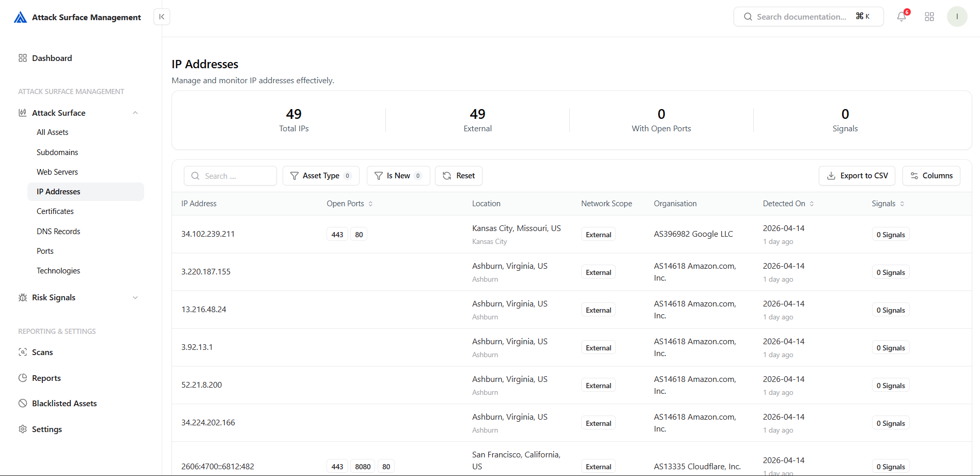The height and width of the screenshot is (476, 980).
Task: Sort by Detected On column arrows
Action: pyautogui.click(x=812, y=204)
